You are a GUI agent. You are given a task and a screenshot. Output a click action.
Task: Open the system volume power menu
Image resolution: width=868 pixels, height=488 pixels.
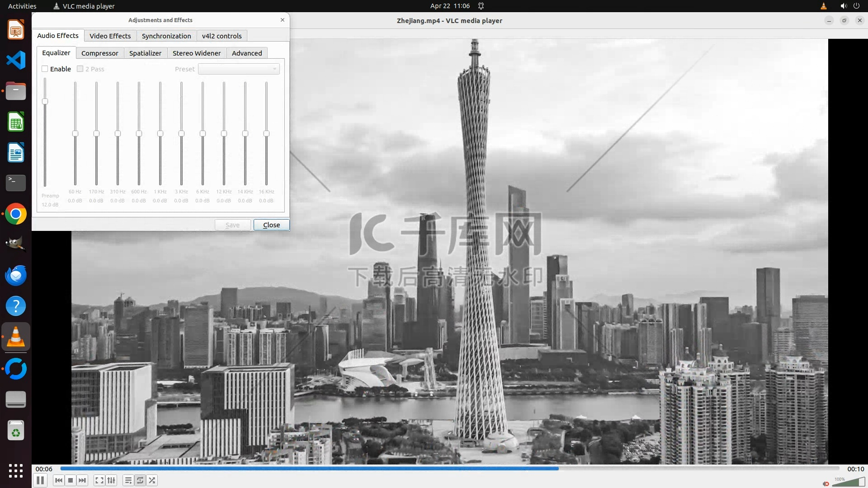849,6
